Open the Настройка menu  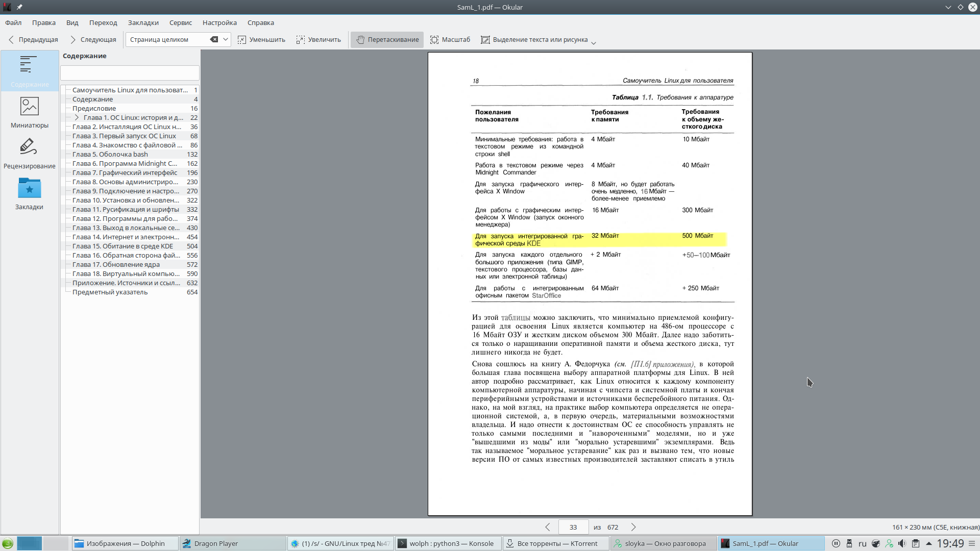(219, 22)
